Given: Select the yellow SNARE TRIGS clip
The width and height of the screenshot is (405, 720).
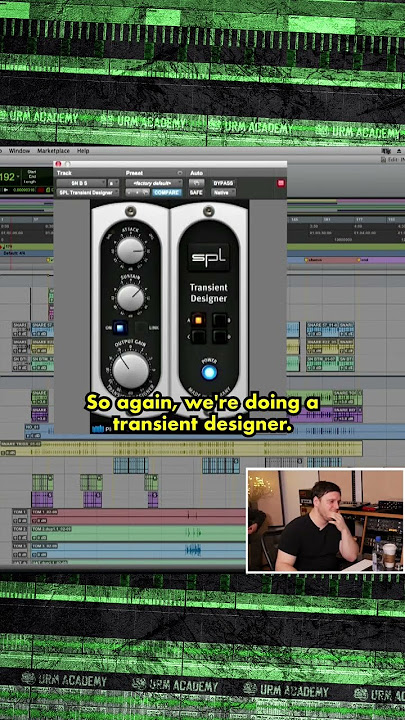Looking at the screenshot, I should [x=181, y=449].
